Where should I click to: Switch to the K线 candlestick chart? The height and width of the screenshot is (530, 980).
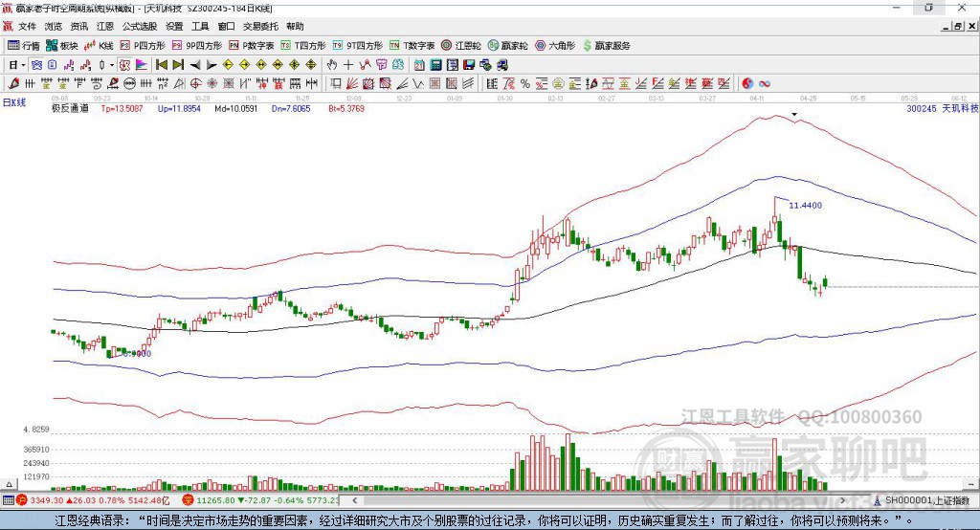[99, 46]
